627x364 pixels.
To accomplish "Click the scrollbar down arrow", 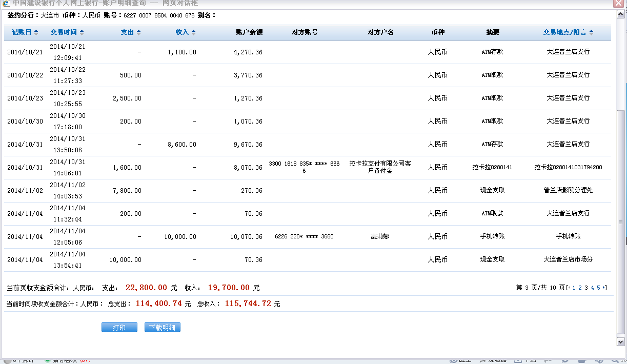I will [620, 341].
